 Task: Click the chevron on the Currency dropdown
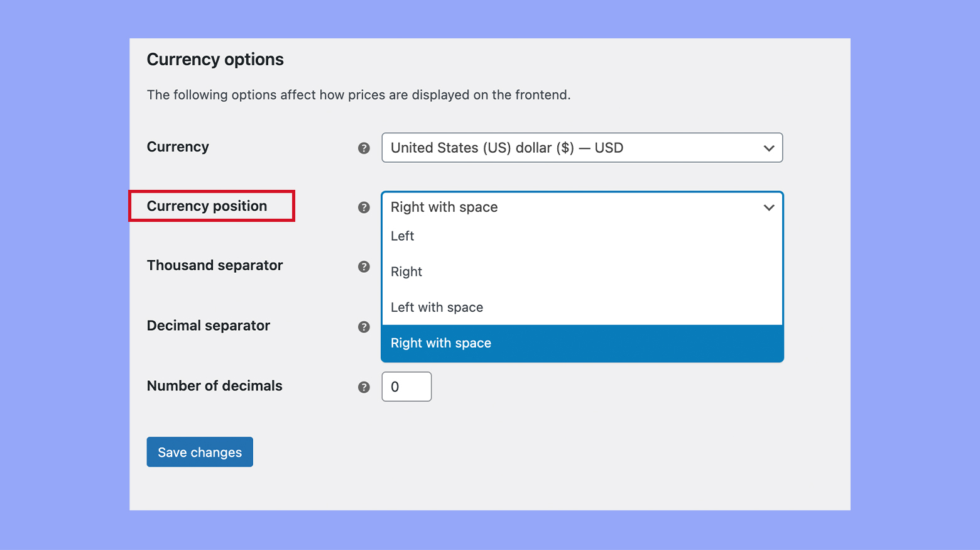pos(769,148)
